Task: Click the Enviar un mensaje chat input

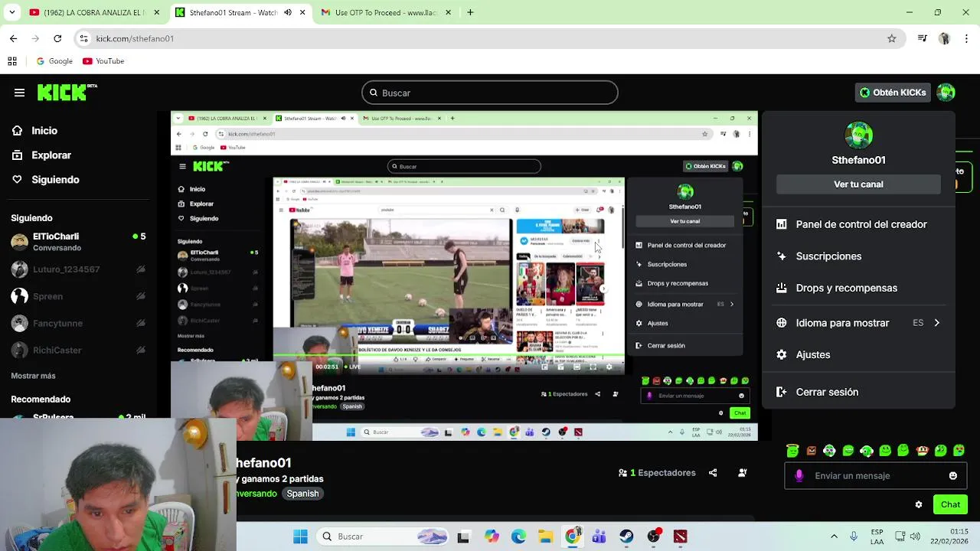Action: [x=876, y=476]
